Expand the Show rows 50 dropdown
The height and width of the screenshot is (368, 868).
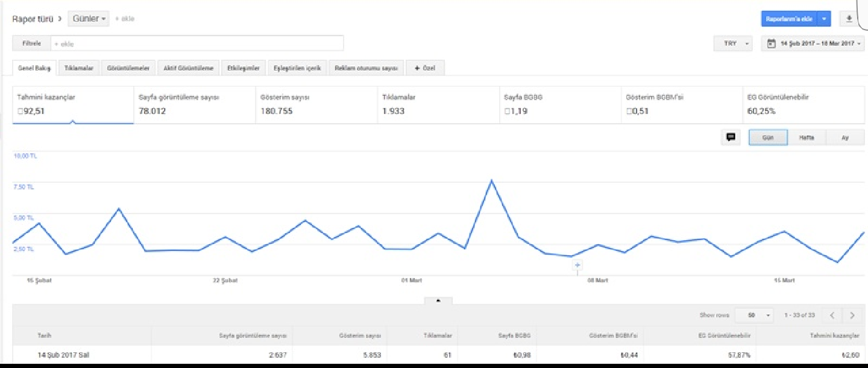click(754, 315)
